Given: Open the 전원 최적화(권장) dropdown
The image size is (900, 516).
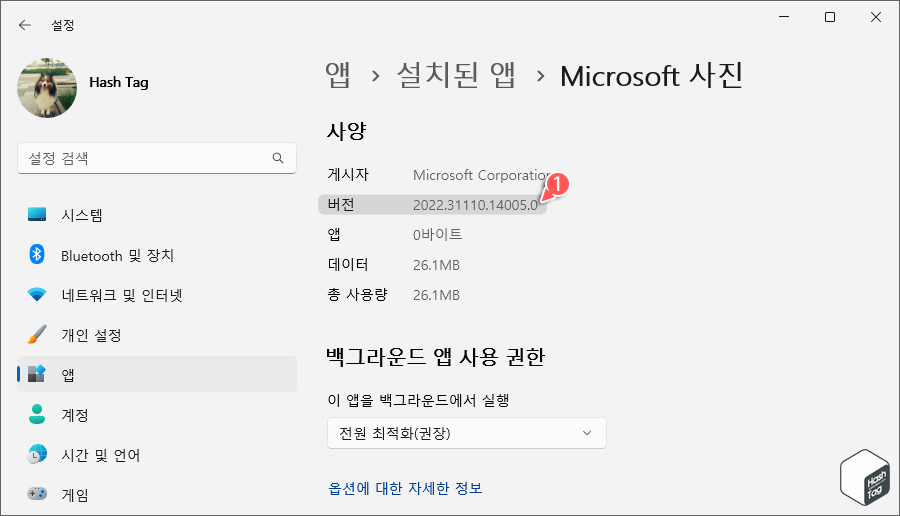Looking at the screenshot, I should click(x=467, y=433).
